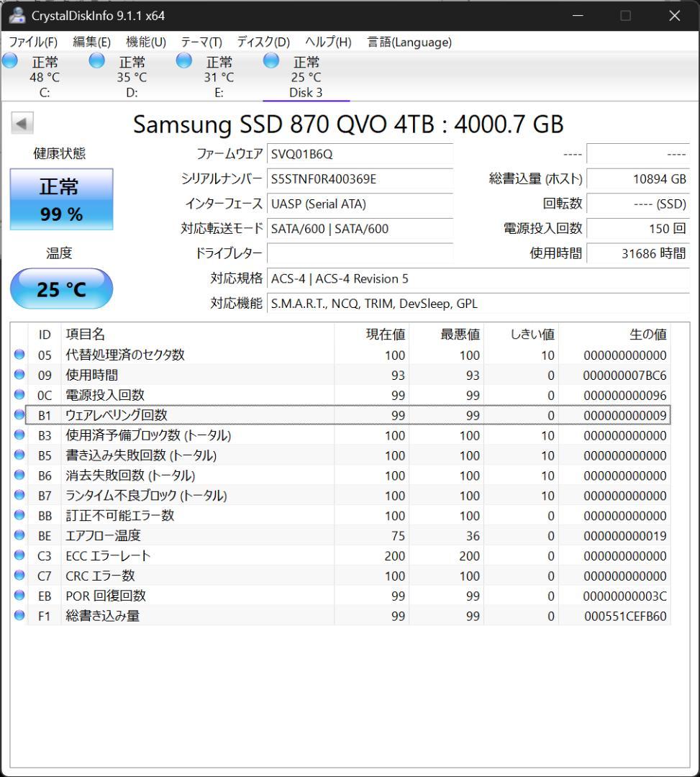Click the serial number field S5STNF0R400369E
Viewport: 700px width, 777px height.
tap(360, 178)
